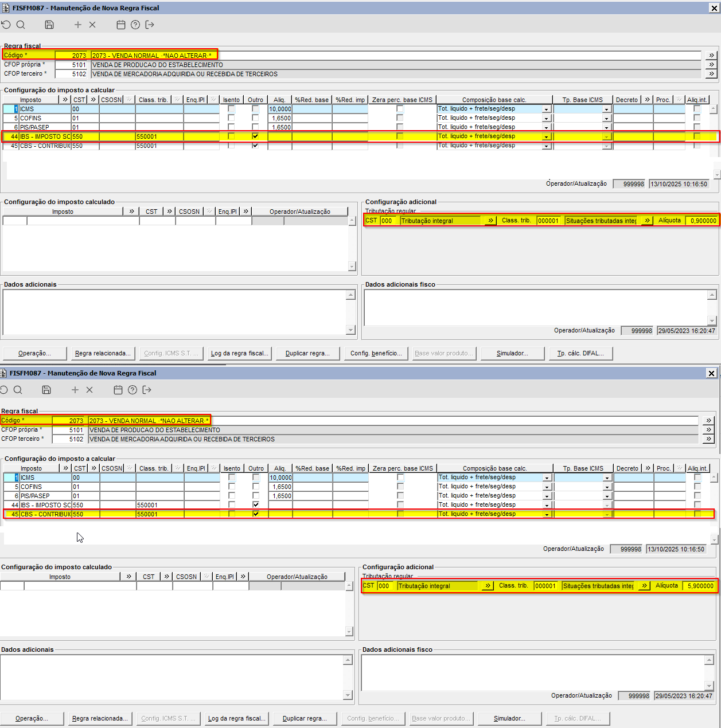This screenshot has height=728, width=721.
Task: Click Tp. cálc. DIFAL button in upper window
Action: pos(580,353)
